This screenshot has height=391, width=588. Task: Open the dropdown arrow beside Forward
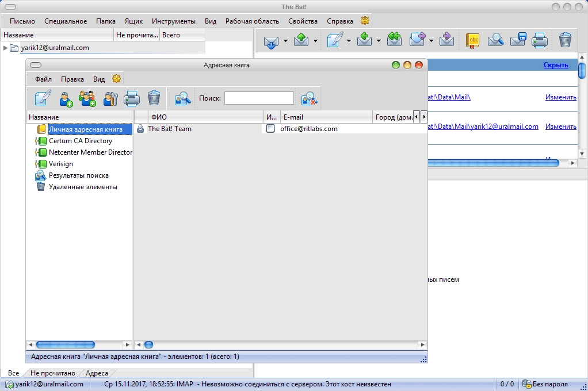pos(432,40)
